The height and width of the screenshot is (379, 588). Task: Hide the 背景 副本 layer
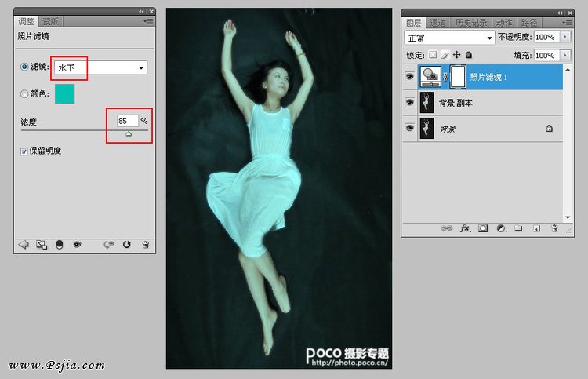[x=410, y=103]
